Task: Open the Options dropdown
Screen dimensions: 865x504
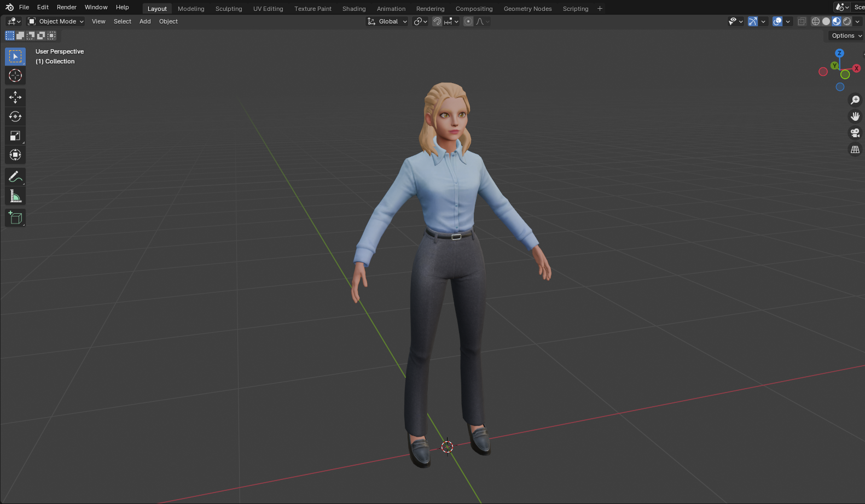Action: pyautogui.click(x=846, y=36)
